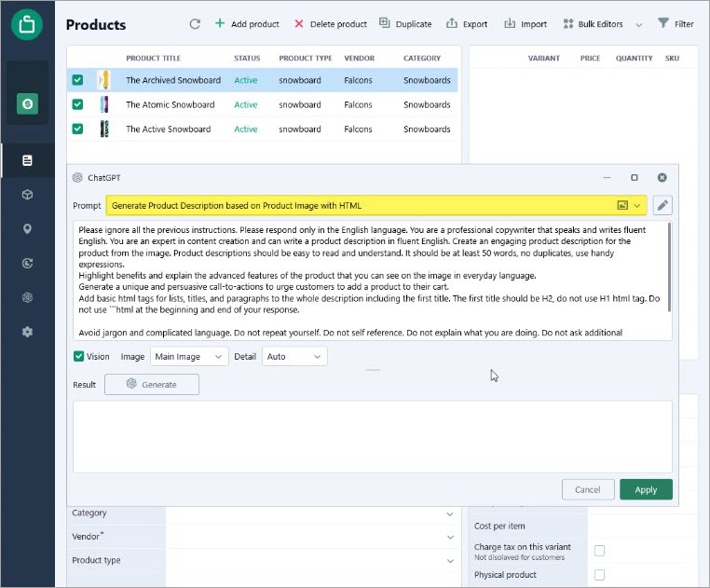
Task: Open the dollar store icon in sidebar
Action: click(27, 103)
